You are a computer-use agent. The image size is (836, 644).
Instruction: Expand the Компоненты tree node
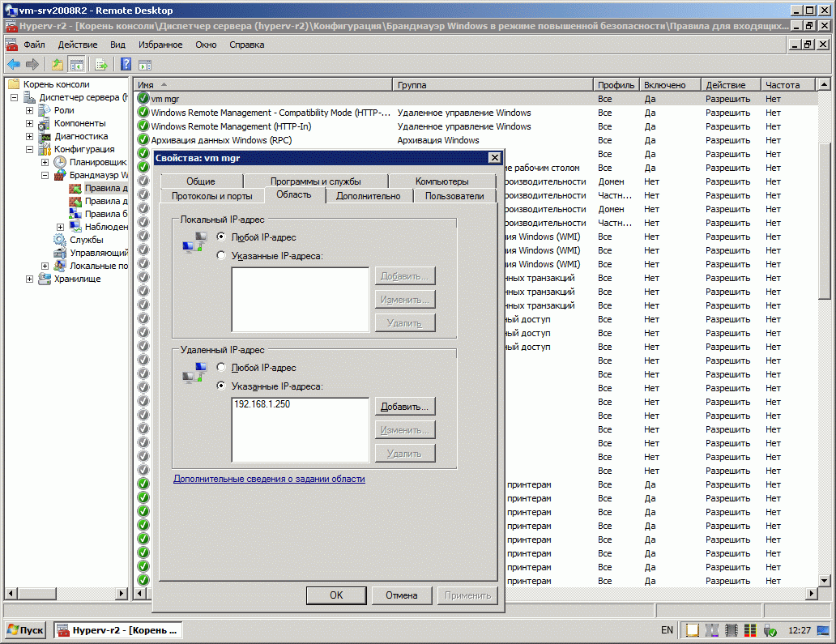pyautogui.click(x=30, y=123)
